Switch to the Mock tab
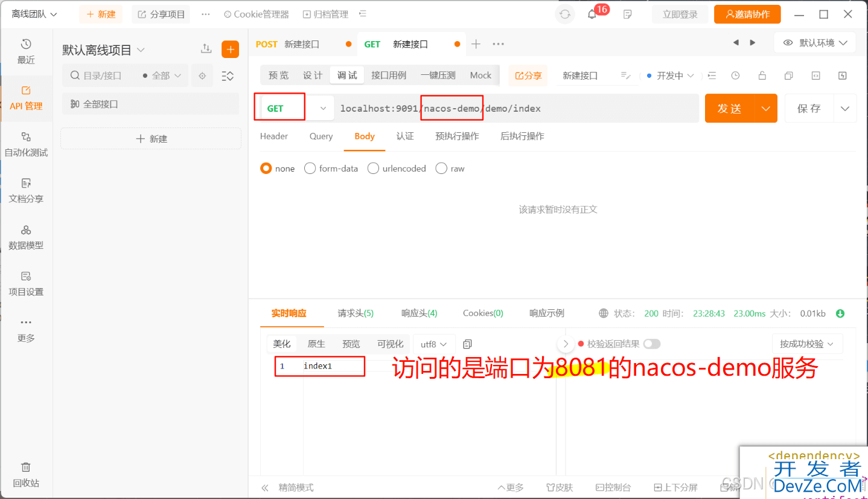Screen dimensions: 868x499 pyautogui.click(x=480, y=76)
